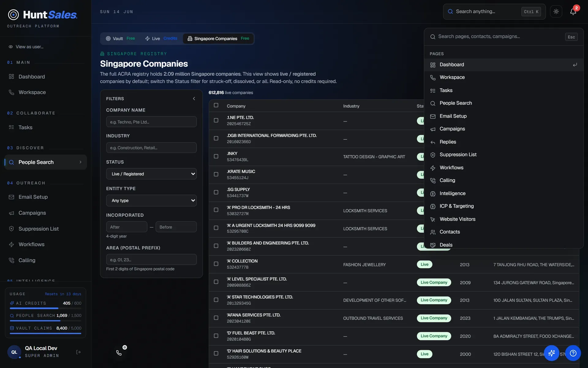Collapse the Filters panel chevron
This screenshot has width=588, height=368.
pos(194,98)
